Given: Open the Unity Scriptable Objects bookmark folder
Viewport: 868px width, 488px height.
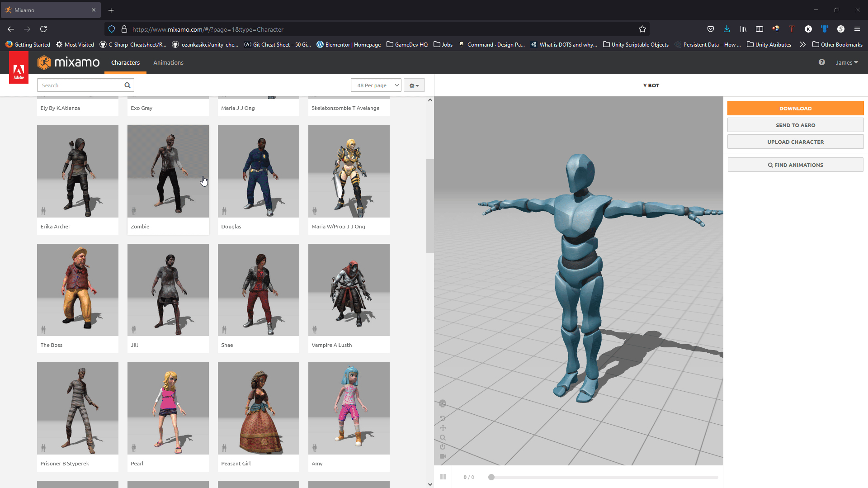Looking at the screenshot, I should (x=636, y=44).
